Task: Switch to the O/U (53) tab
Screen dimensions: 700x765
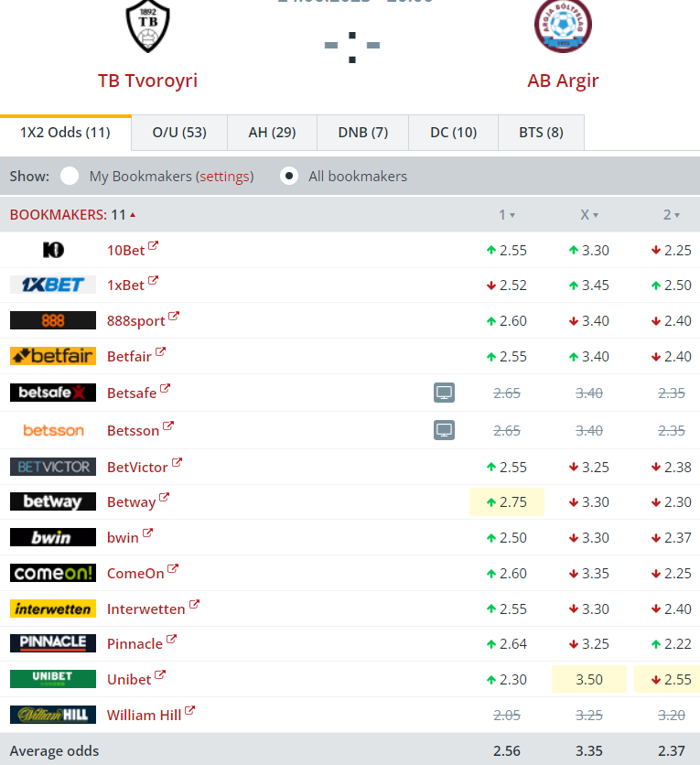Action: point(179,133)
